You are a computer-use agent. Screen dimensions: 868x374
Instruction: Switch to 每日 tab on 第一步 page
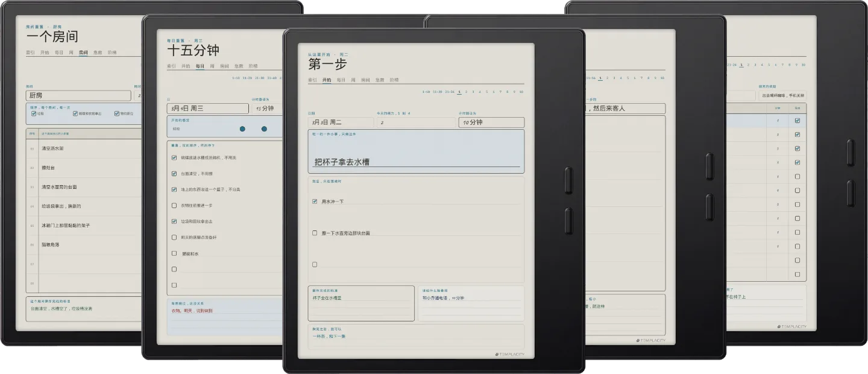(341, 80)
